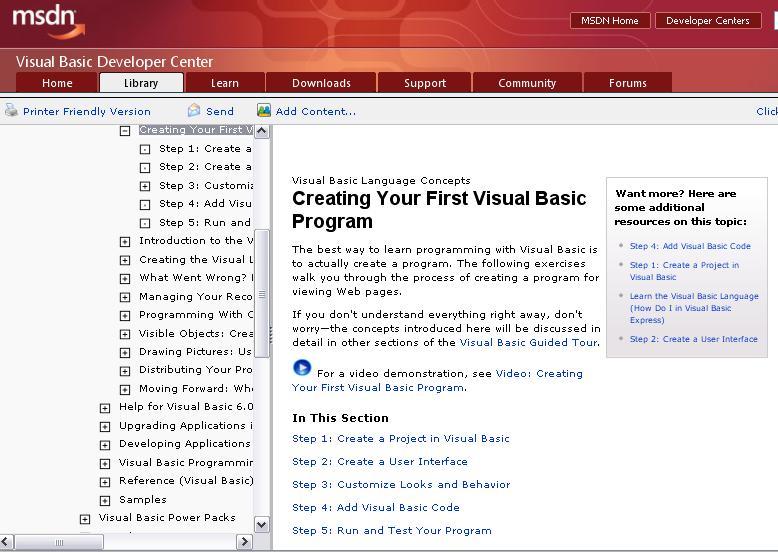The height and width of the screenshot is (552, 778).
Task: Switch to the Community tab
Action: [527, 83]
